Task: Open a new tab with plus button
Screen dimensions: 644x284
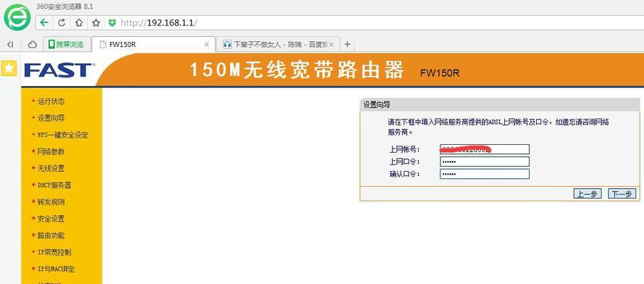Action: pos(348,44)
